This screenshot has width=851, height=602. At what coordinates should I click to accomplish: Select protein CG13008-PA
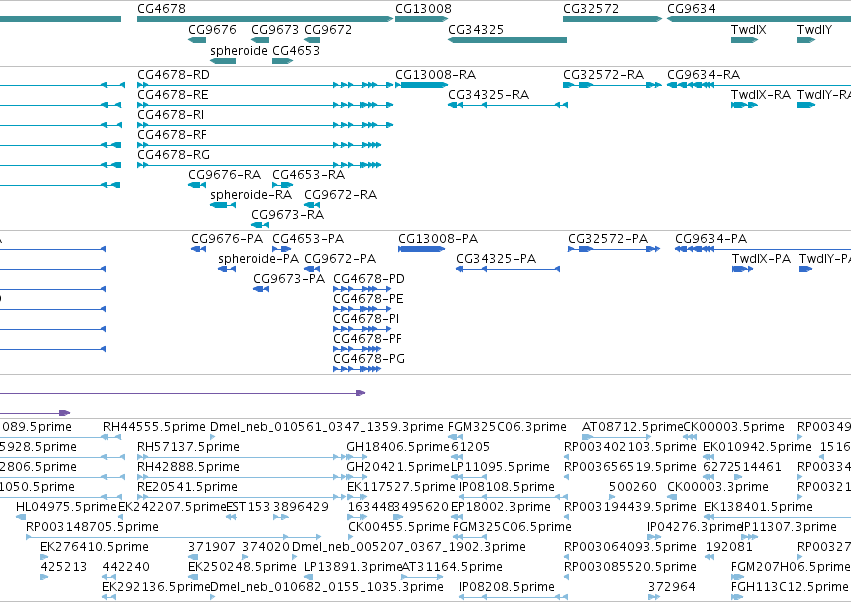(438, 239)
